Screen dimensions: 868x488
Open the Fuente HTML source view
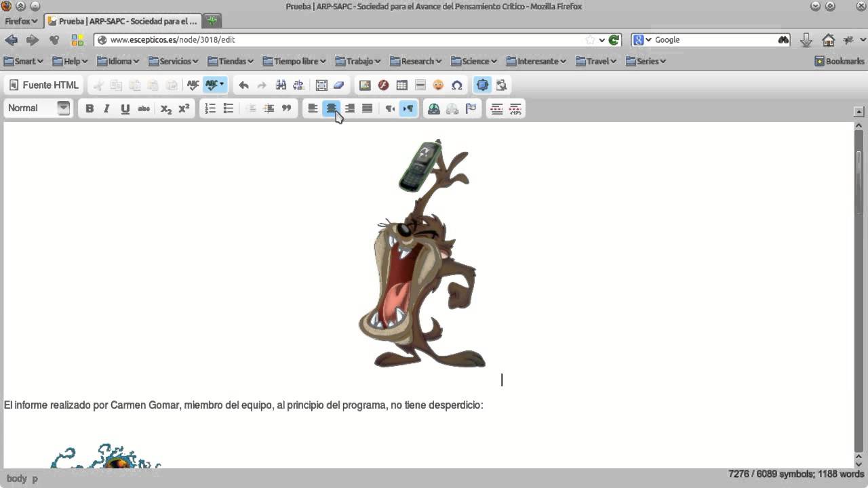(x=43, y=85)
